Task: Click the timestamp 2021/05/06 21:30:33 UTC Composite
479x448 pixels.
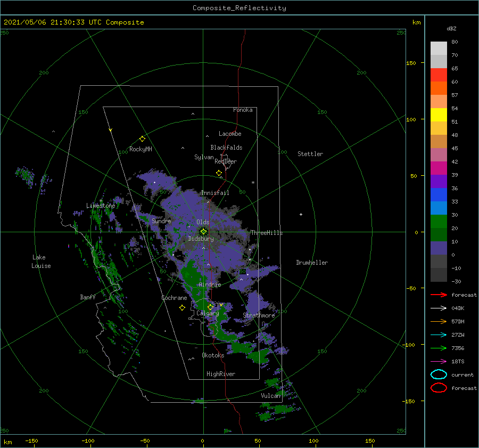Action: pos(73,22)
